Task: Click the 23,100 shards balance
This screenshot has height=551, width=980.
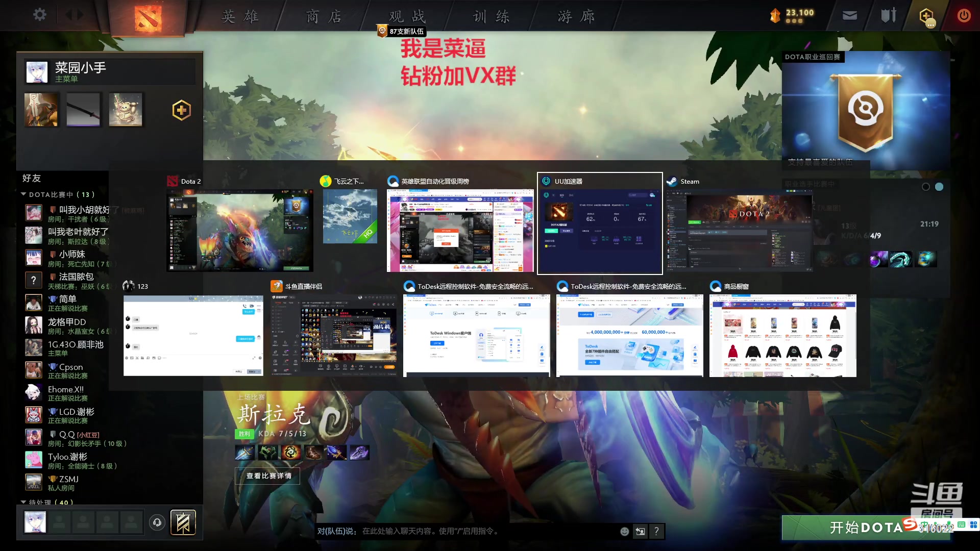Action: pyautogui.click(x=800, y=13)
